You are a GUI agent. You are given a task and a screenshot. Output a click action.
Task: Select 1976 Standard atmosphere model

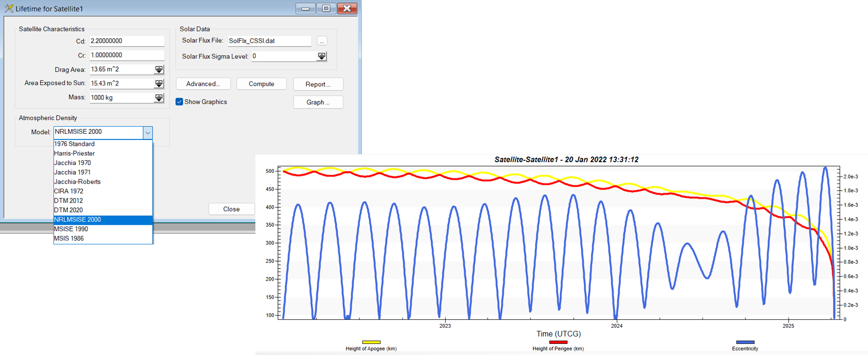pos(74,144)
